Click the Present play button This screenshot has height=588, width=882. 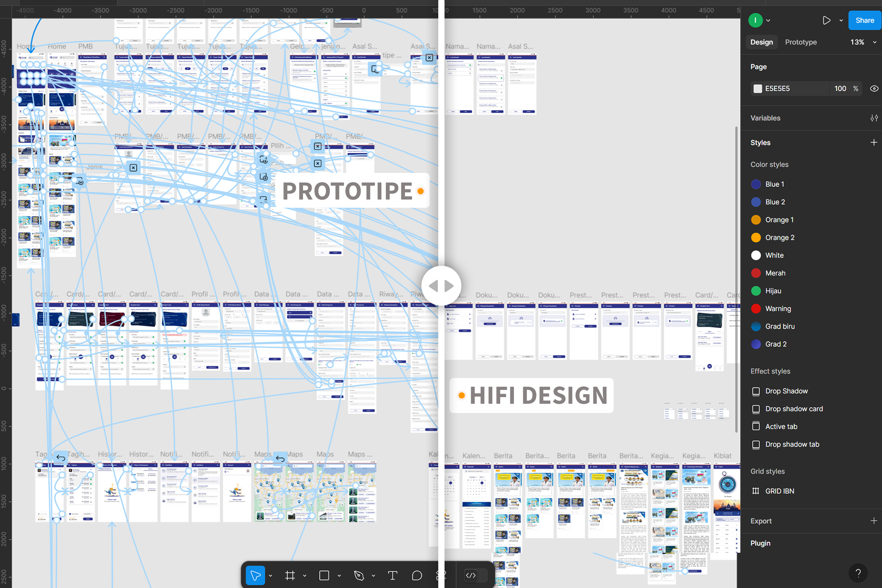click(x=826, y=20)
